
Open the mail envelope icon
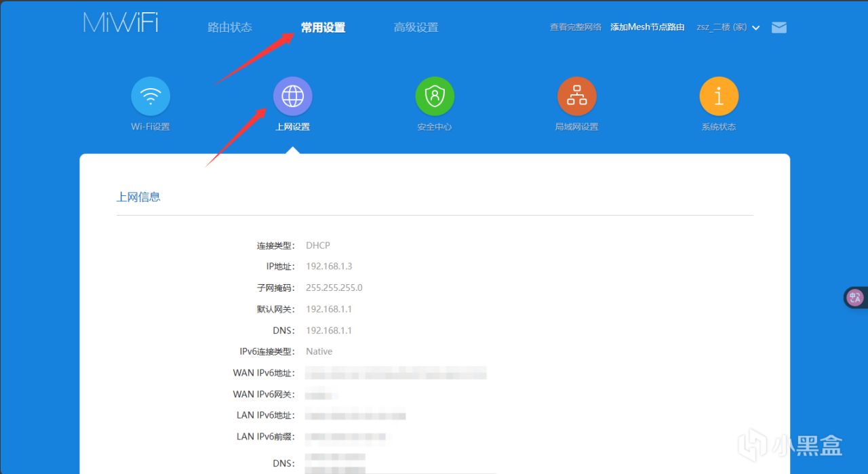click(x=779, y=28)
